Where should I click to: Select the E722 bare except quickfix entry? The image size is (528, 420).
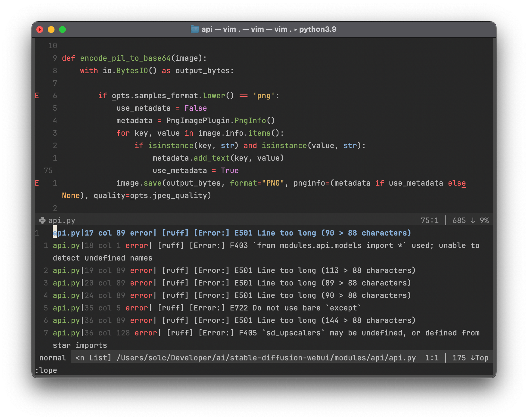(207, 308)
